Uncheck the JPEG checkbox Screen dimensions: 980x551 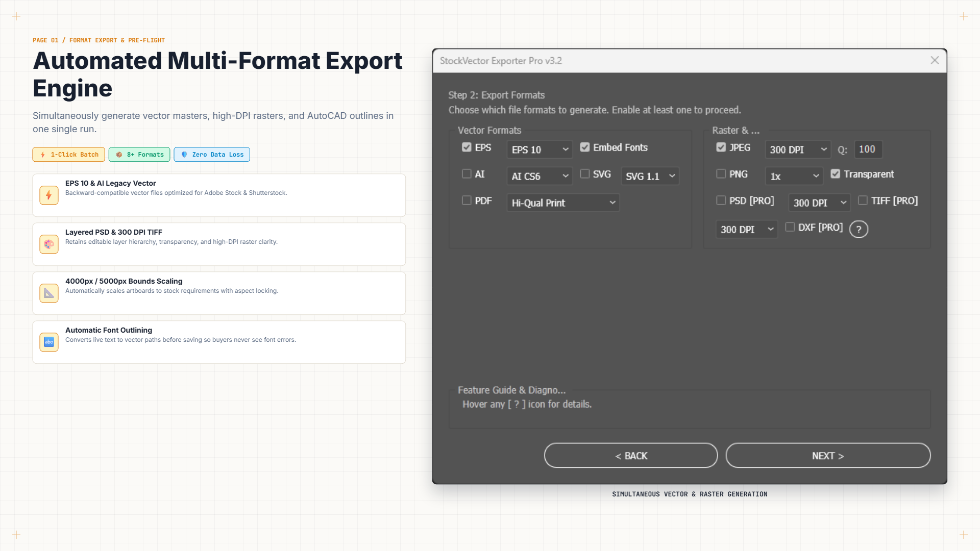(x=721, y=147)
